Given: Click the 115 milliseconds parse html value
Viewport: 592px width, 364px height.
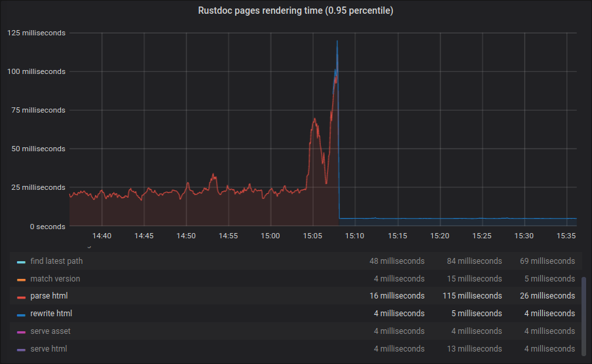Looking at the screenshot, I should (x=472, y=296).
